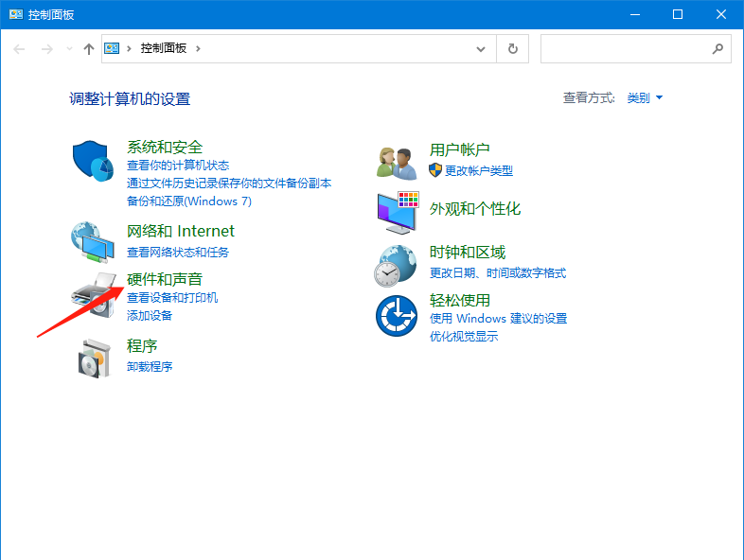Click 备份和还原(Windows 7) link

click(189, 201)
